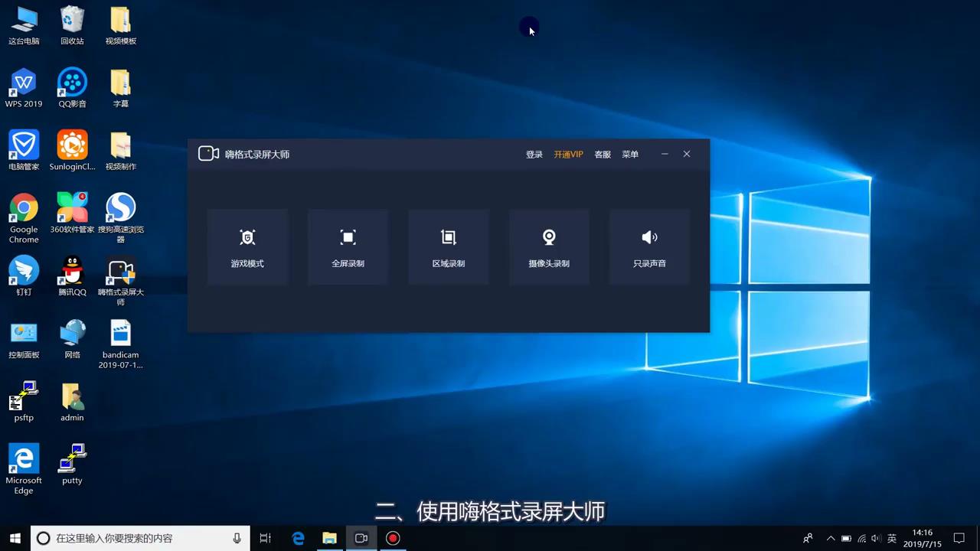This screenshot has height=551, width=980.
Task: Minimize the 嗨格式录屏大师 window
Action: pyautogui.click(x=665, y=154)
